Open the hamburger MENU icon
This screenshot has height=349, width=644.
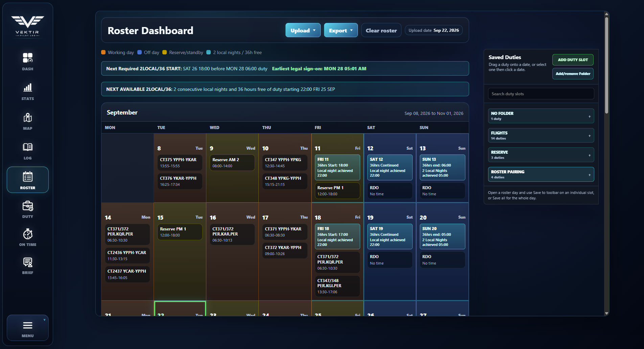pos(28,325)
